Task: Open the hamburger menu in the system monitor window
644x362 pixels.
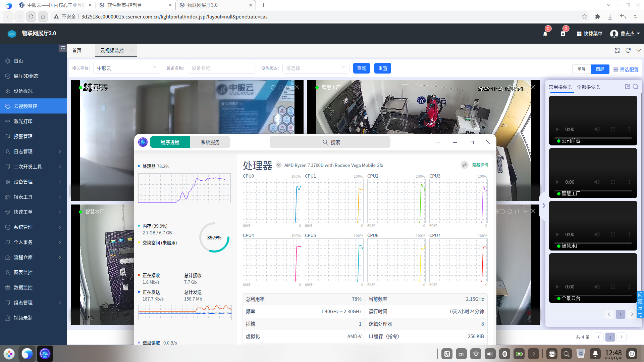Action: (438, 142)
